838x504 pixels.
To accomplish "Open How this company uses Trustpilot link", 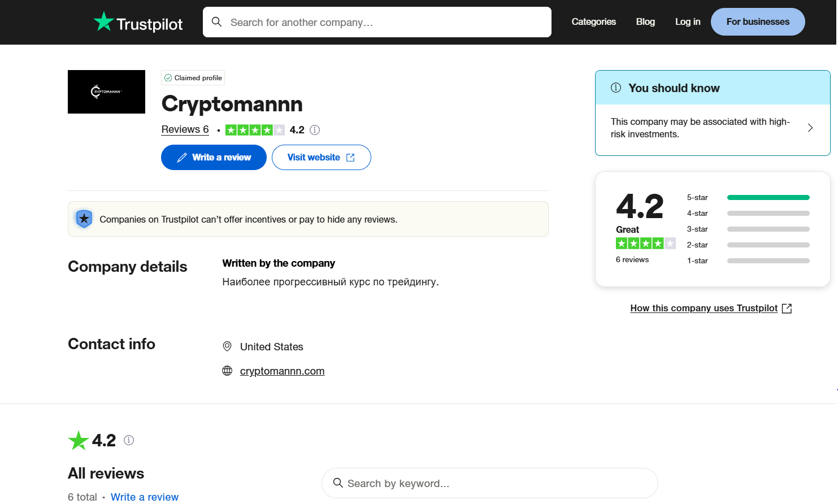I will 704,308.
